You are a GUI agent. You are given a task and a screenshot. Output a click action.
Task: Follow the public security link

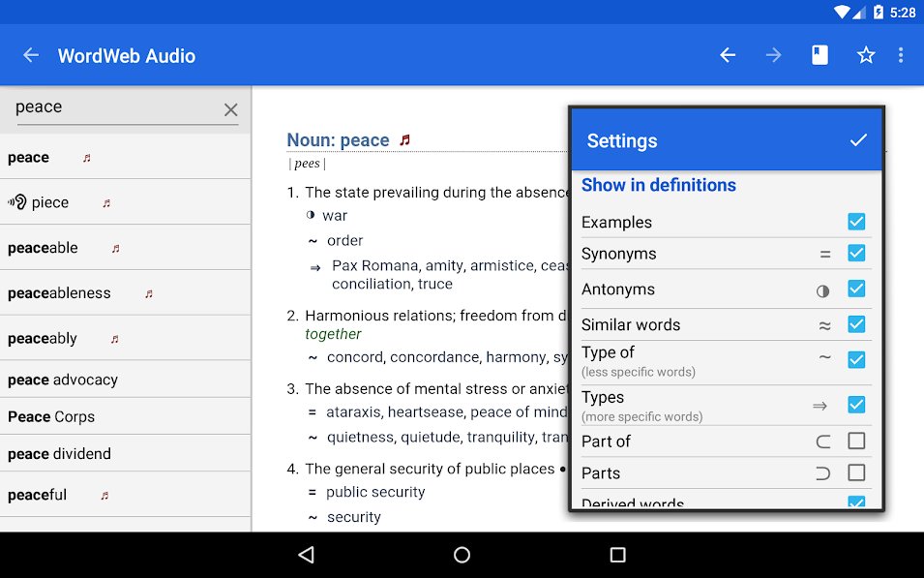coord(375,492)
